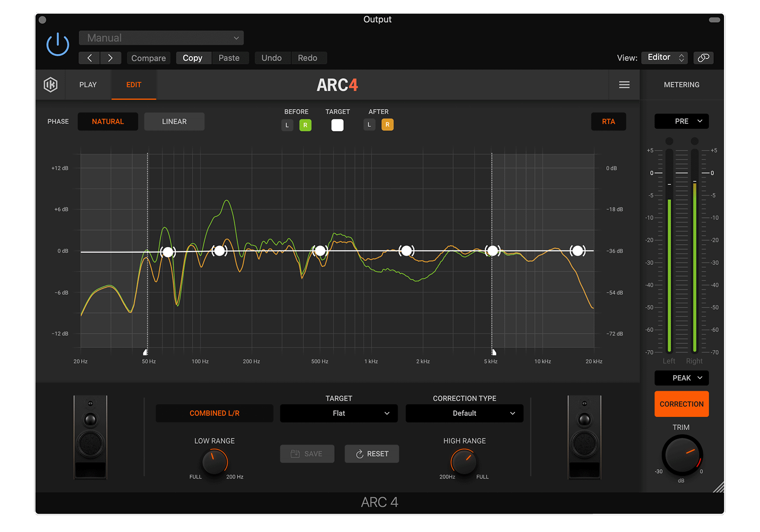Open the Manual preset dropdown
760x532 pixels.
point(161,38)
